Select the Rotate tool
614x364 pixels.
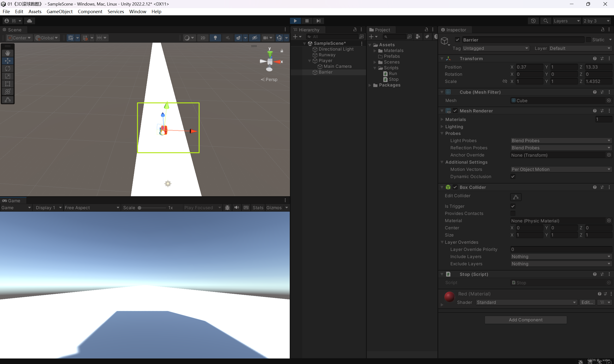coord(8,69)
